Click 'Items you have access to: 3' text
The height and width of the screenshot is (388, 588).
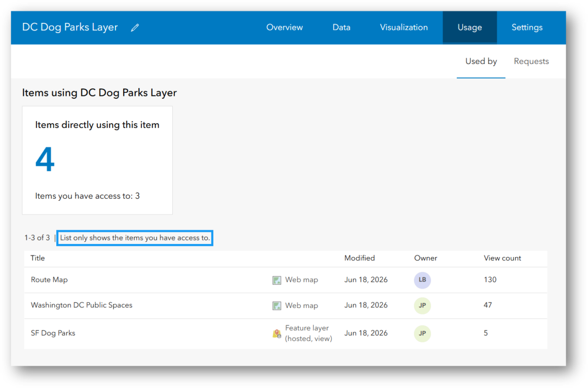(87, 196)
